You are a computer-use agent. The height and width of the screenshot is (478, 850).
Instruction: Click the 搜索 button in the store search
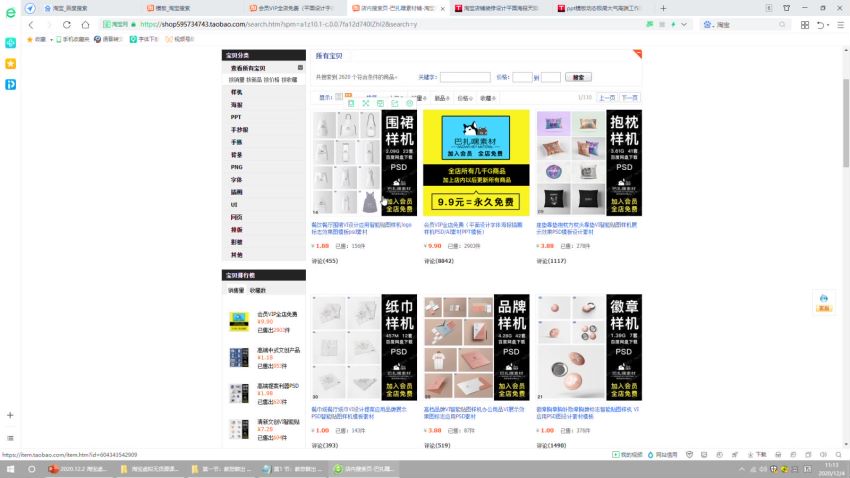[x=578, y=77]
